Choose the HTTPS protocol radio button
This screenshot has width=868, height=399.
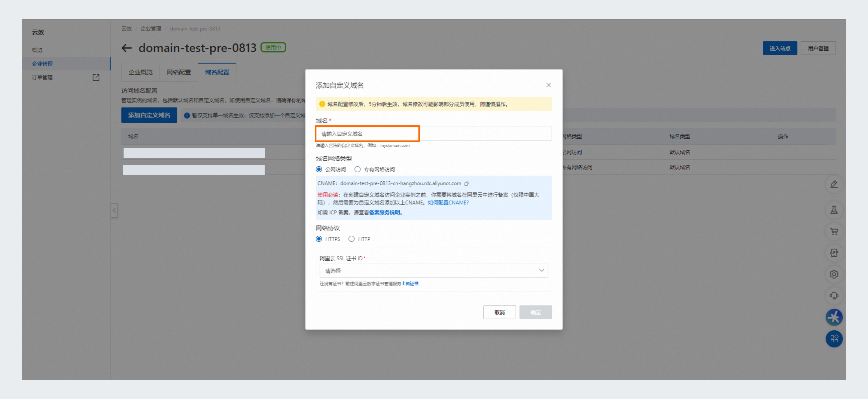click(319, 239)
